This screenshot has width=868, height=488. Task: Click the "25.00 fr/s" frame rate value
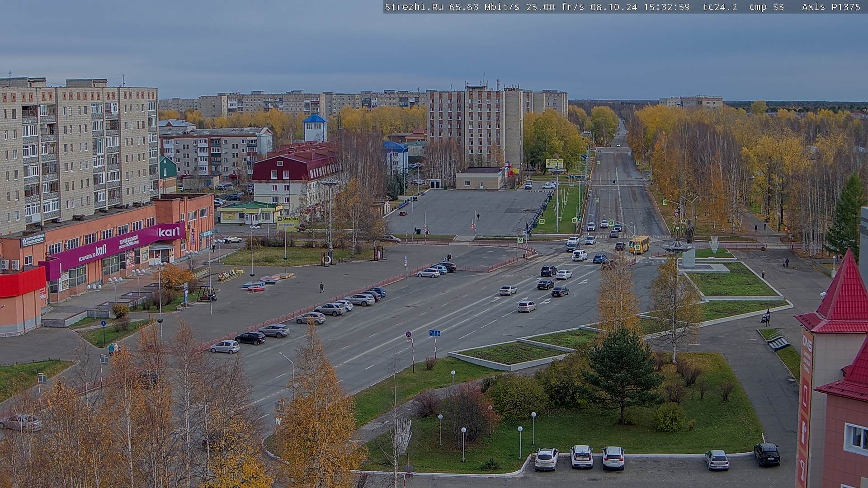point(556,7)
